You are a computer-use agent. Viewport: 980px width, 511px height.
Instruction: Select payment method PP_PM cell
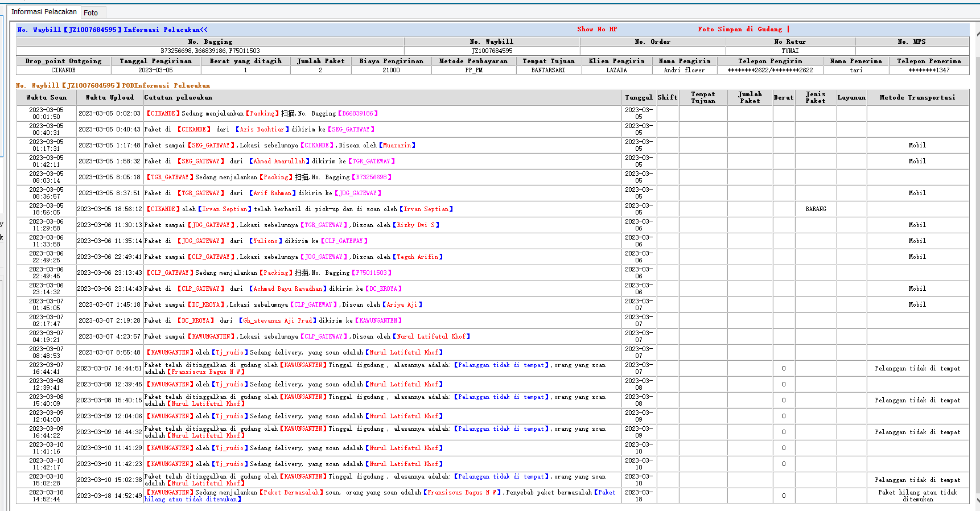tap(473, 70)
